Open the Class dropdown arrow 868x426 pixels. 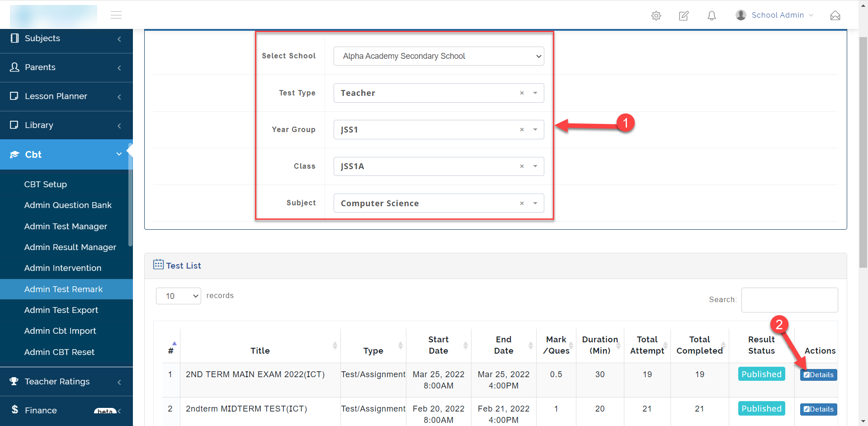(x=535, y=166)
